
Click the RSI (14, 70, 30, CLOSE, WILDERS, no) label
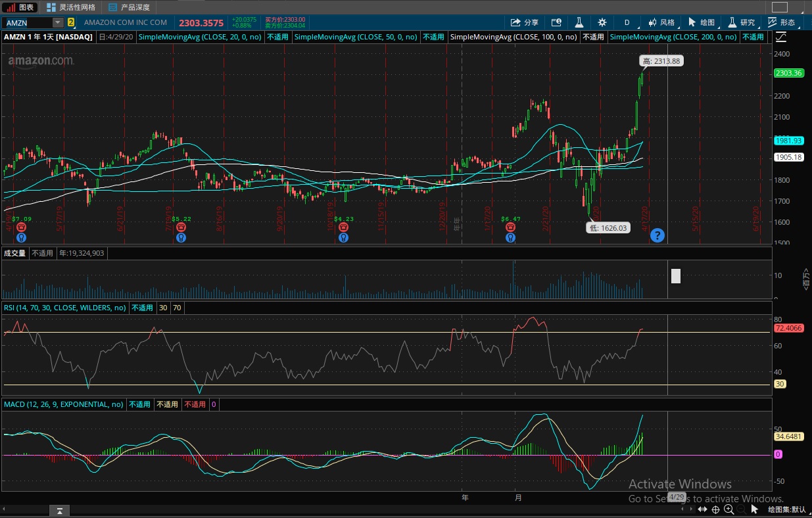(x=65, y=308)
